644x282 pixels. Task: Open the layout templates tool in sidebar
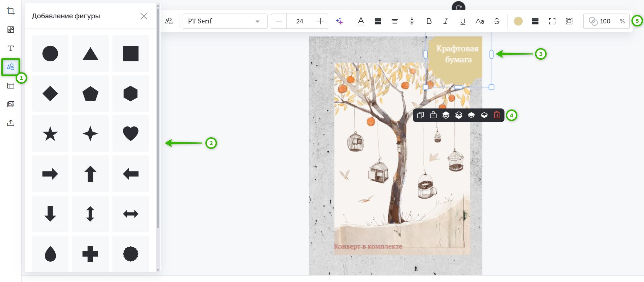click(x=11, y=85)
